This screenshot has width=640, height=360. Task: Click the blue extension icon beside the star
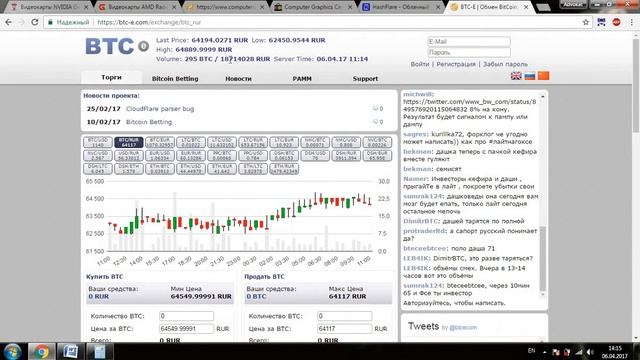point(601,22)
